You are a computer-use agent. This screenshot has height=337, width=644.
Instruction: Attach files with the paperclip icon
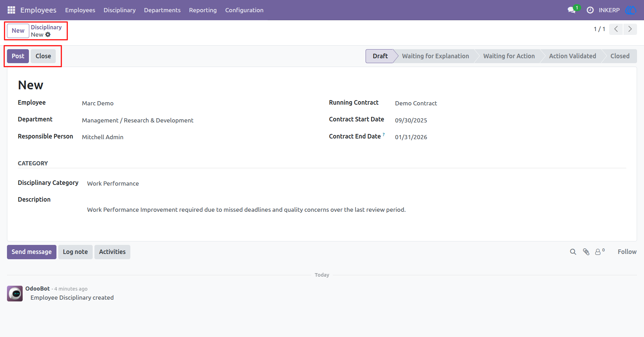(x=586, y=252)
